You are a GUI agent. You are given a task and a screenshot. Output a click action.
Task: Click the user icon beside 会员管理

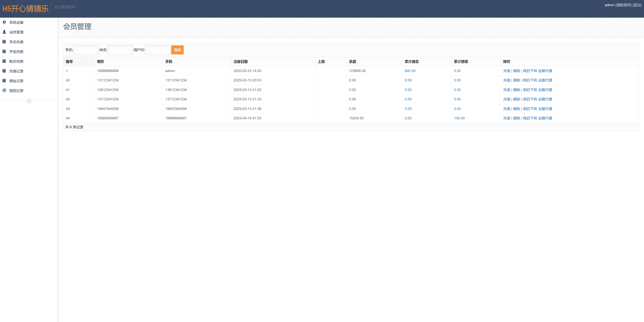tap(4, 32)
